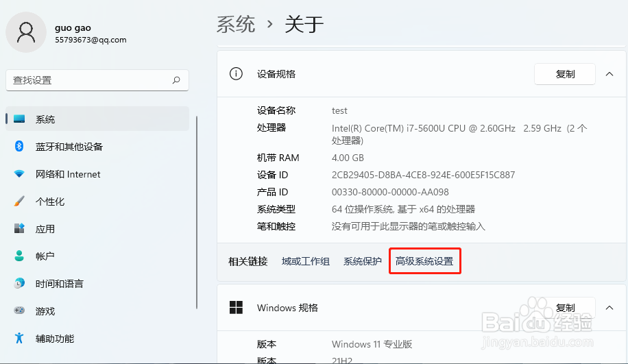This screenshot has width=628, height=364.
Task: Click the 相关链接 label
Action: (248, 261)
